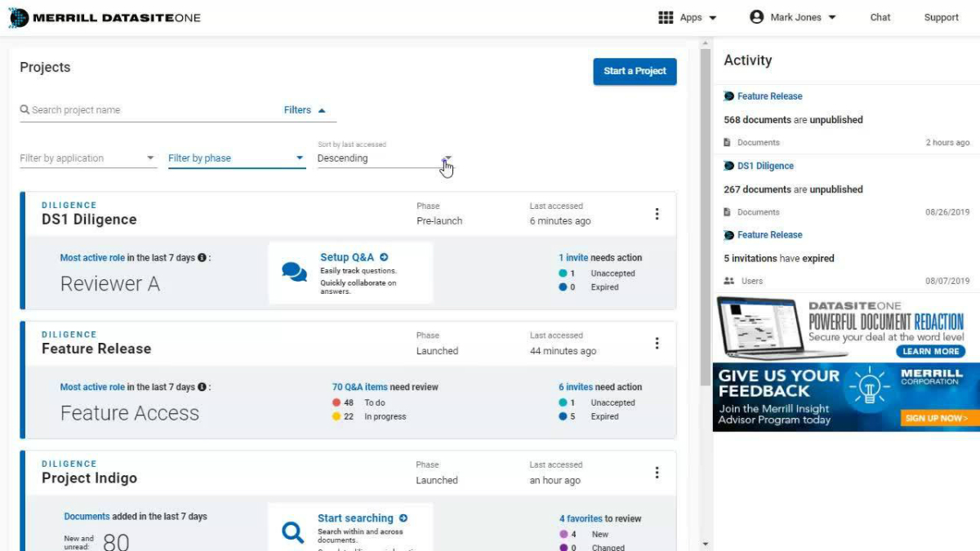Open the Feature Release three-dot menu
The image size is (980, 551).
point(657,343)
